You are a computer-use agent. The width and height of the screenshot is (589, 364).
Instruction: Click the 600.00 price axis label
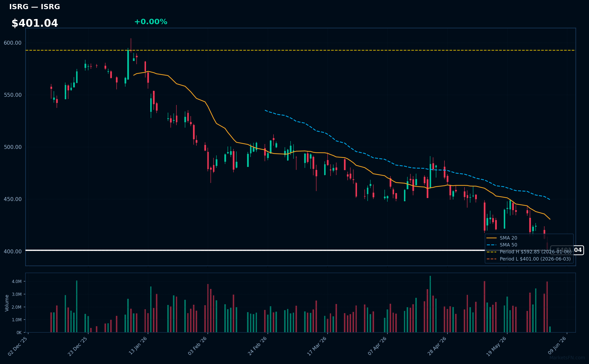click(13, 43)
